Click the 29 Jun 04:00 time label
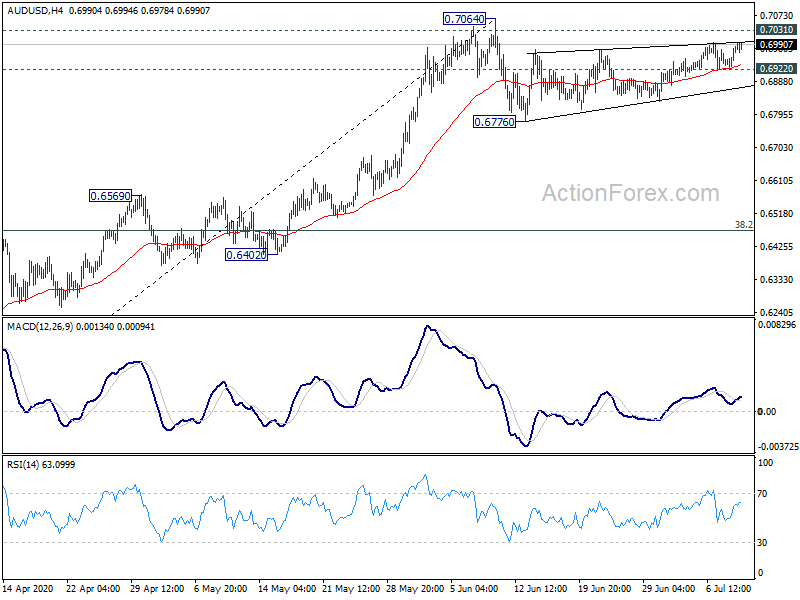This screenshot has height=600, width=800. click(669, 588)
